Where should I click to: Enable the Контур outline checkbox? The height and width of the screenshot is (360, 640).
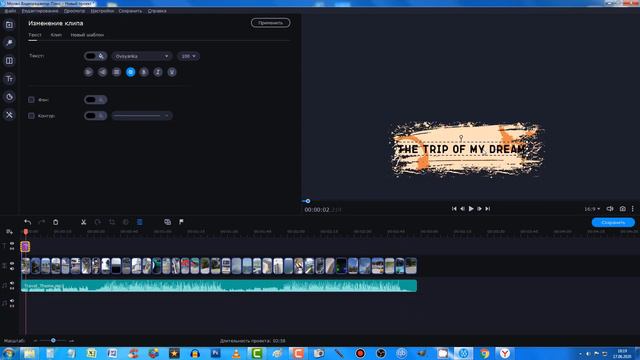tap(31, 116)
